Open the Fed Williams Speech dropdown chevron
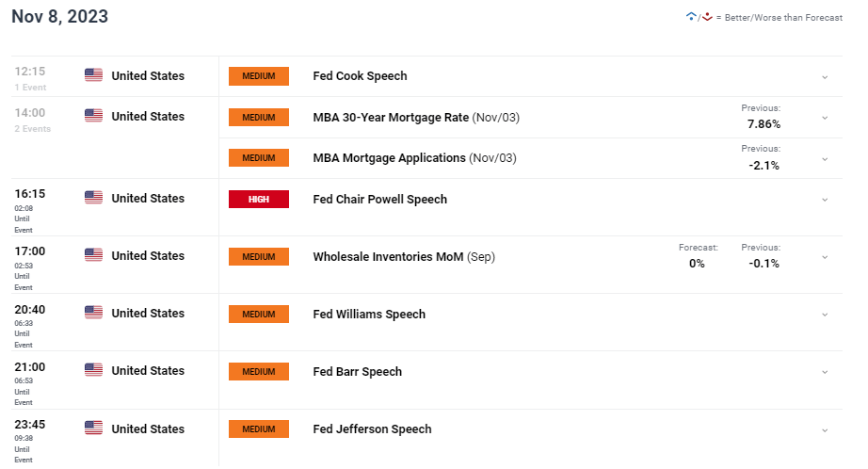The image size is (868, 469). (825, 315)
